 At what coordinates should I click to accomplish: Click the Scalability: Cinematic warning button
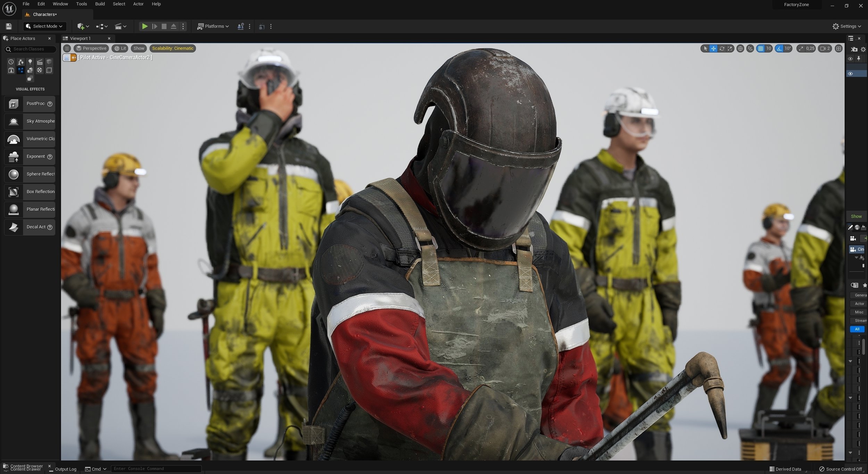tap(173, 48)
